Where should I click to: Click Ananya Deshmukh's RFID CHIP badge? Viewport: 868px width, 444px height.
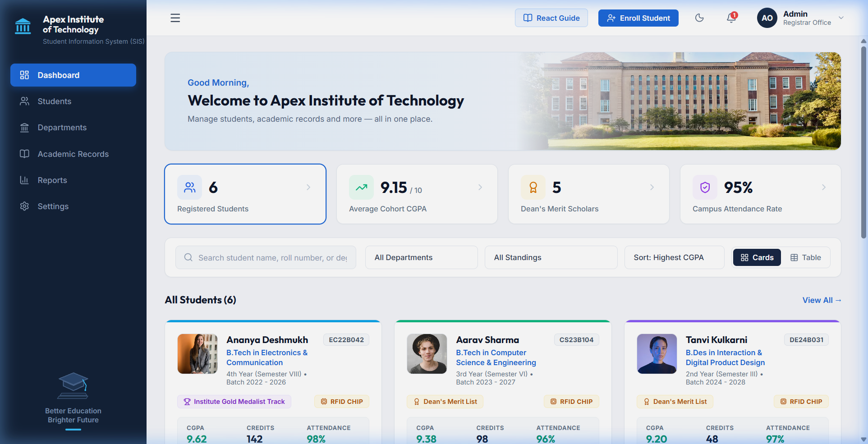342,402
